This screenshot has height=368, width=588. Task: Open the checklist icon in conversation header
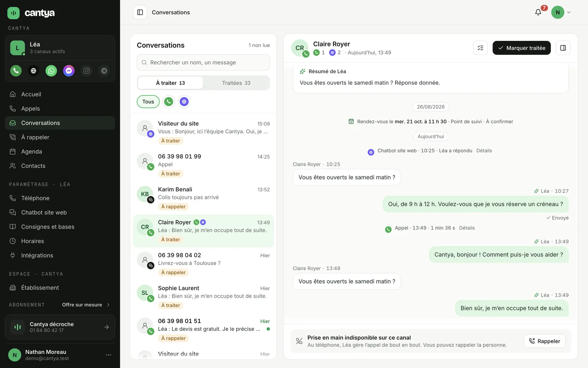click(480, 48)
